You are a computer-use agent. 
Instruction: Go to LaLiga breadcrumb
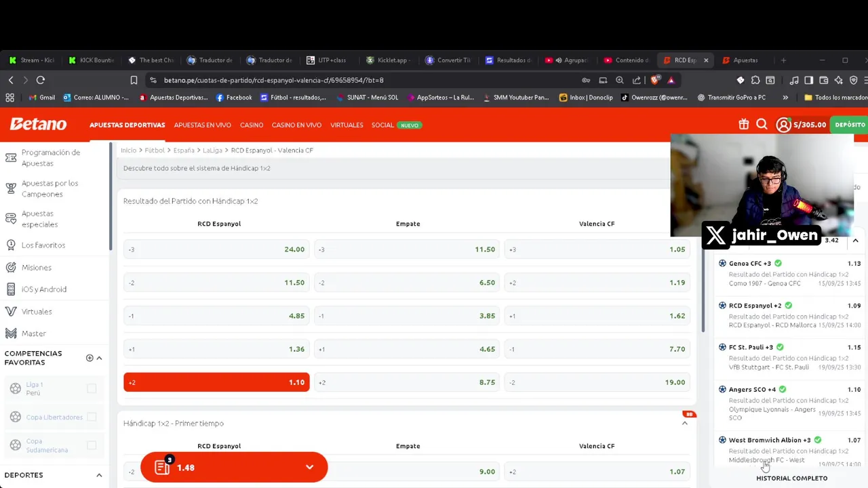[212, 150]
